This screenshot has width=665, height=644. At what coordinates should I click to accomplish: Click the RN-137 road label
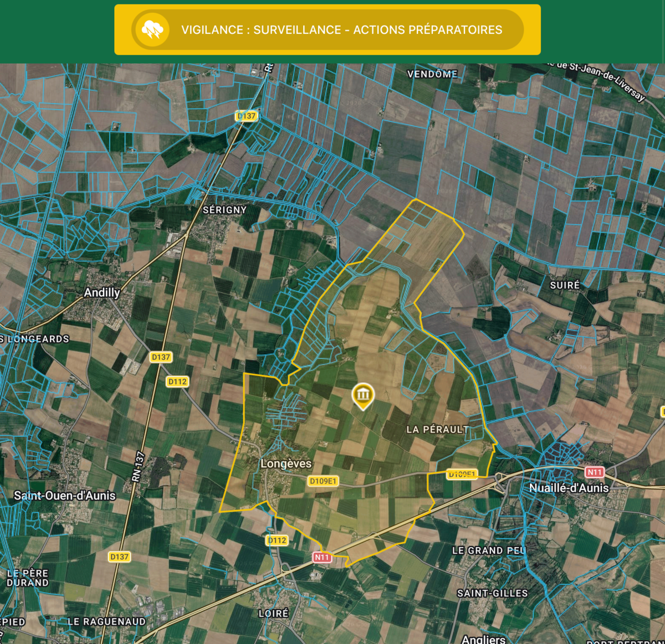coord(139,467)
